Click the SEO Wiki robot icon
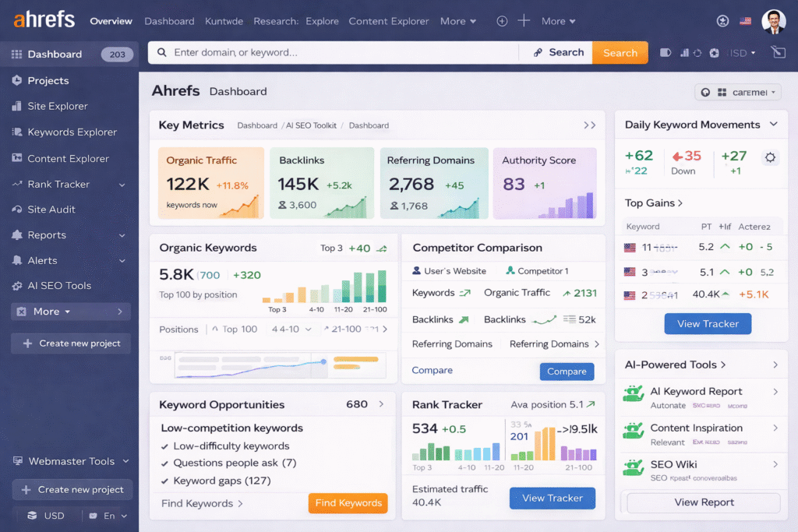798x532 pixels. (634, 467)
